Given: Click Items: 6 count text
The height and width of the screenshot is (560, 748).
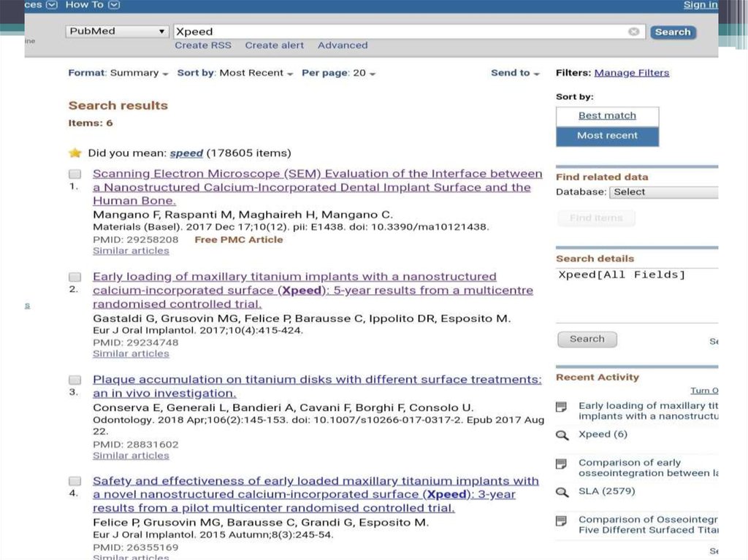Looking at the screenshot, I should (x=90, y=123).
